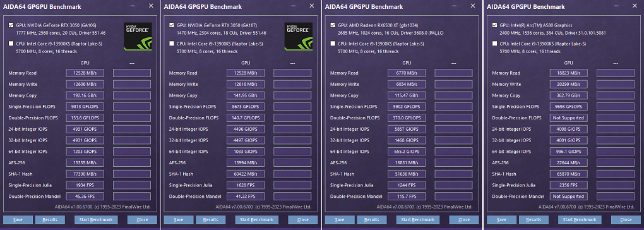Select Memory Copy value 362.79 GB/s
The height and width of the screenshot is (230, 644).
click(x=568, y=95)
